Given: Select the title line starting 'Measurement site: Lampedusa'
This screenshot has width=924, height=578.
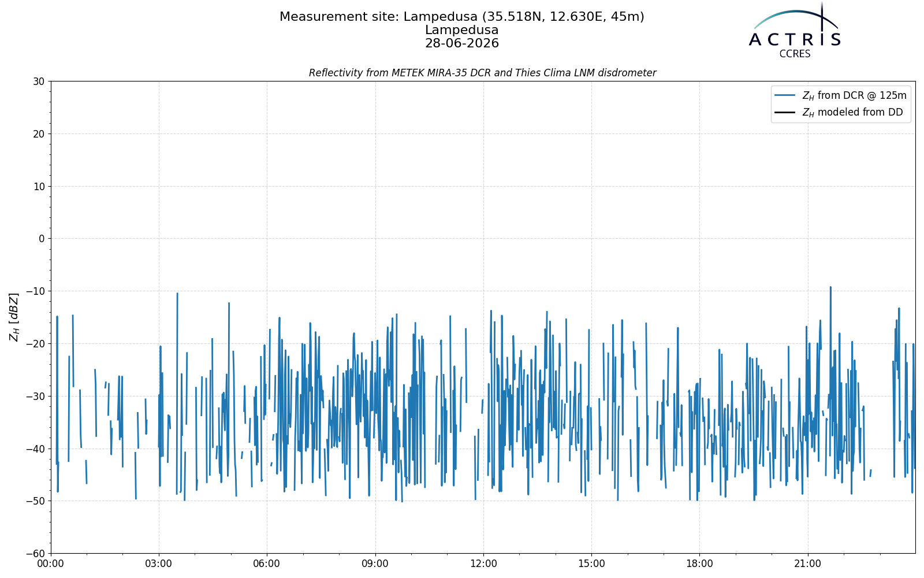Looking at the screenshot, I should [462, 17].
